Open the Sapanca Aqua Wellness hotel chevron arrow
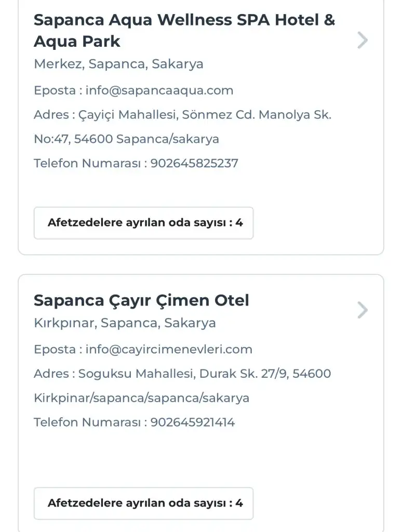This screenshot has width=402, height=532. pyautogui.click(x=363, y=40)
